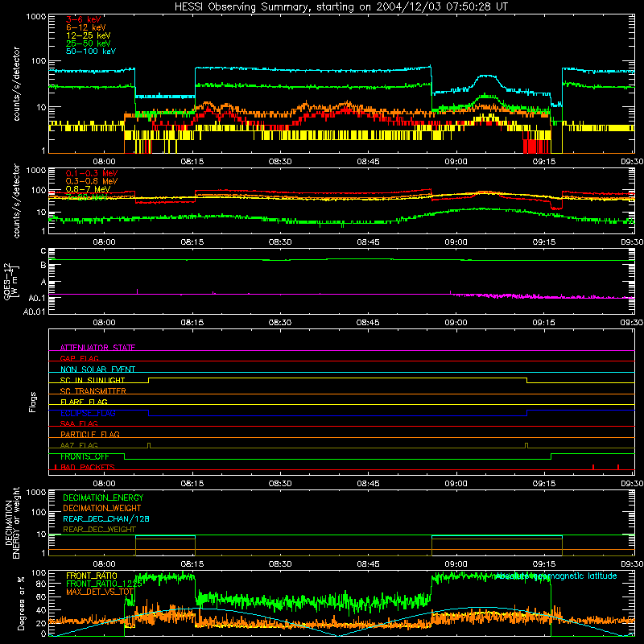
Task: Click the NON_SOLAR_EVENT flag label
Action: 97,369
